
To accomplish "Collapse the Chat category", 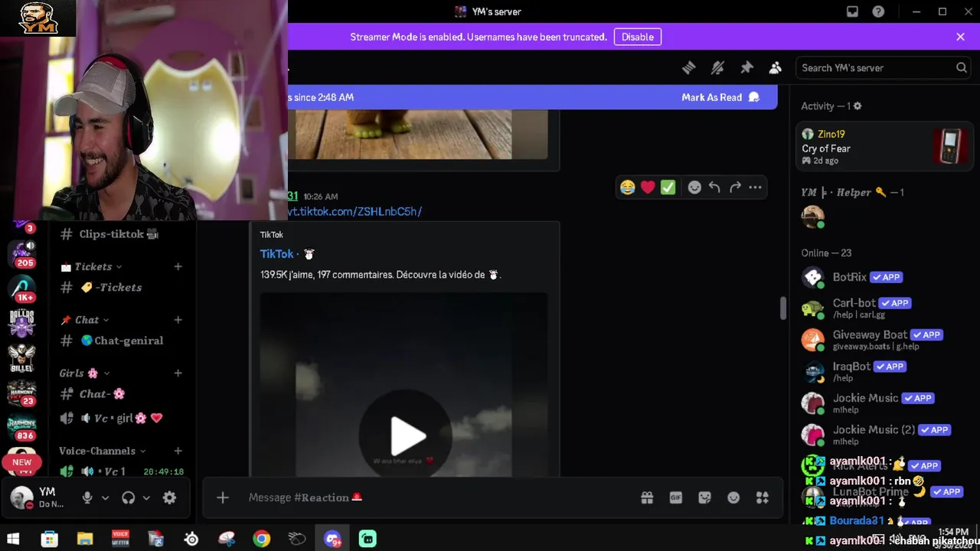I will (85, 320).
